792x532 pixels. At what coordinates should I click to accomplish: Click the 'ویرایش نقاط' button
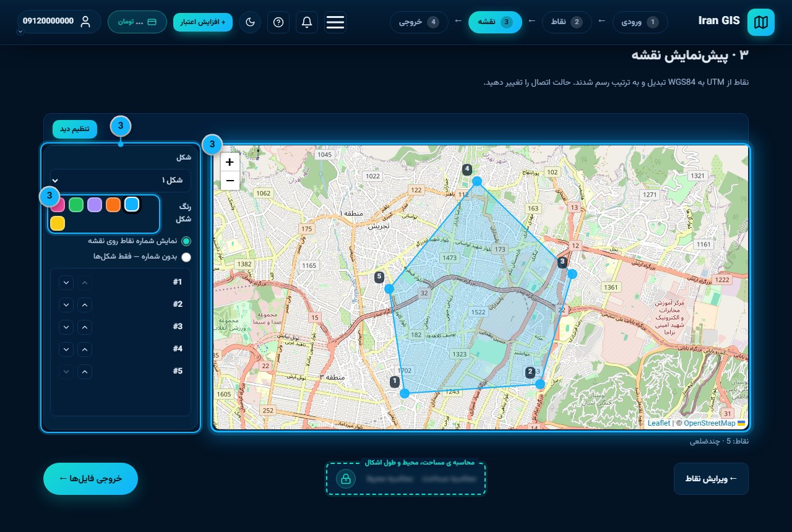click(711, 479)
